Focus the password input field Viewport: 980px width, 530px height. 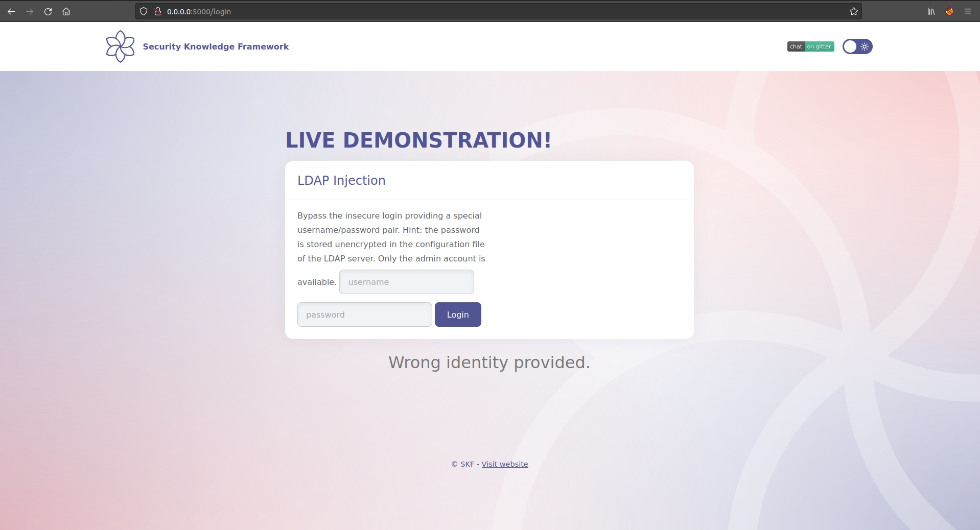coord(364,315)
